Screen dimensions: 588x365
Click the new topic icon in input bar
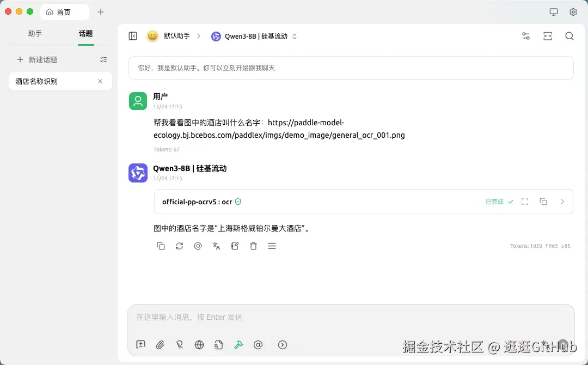tap(140, 345)
